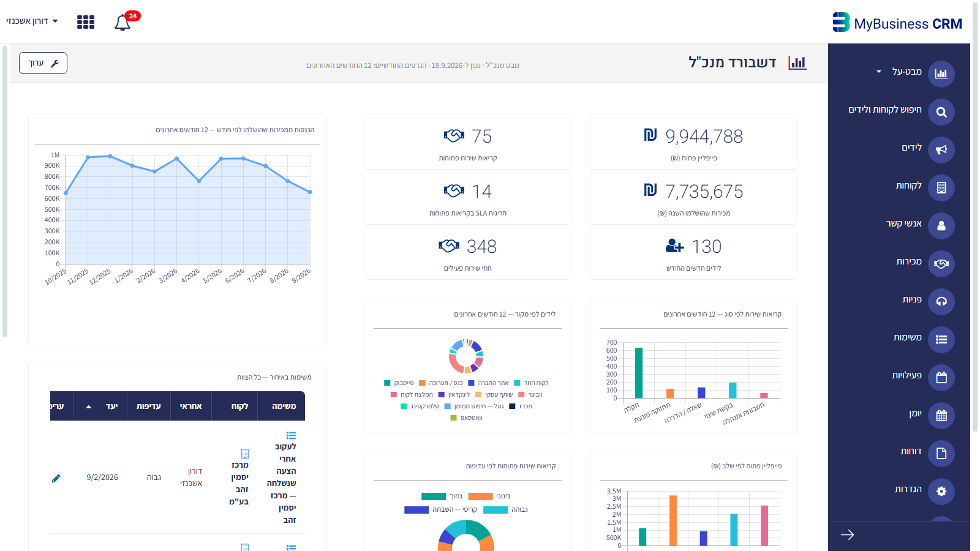Open the לידים megaphone icon
The height and width of the screenshot is (551, 980).
pos(941,150)
